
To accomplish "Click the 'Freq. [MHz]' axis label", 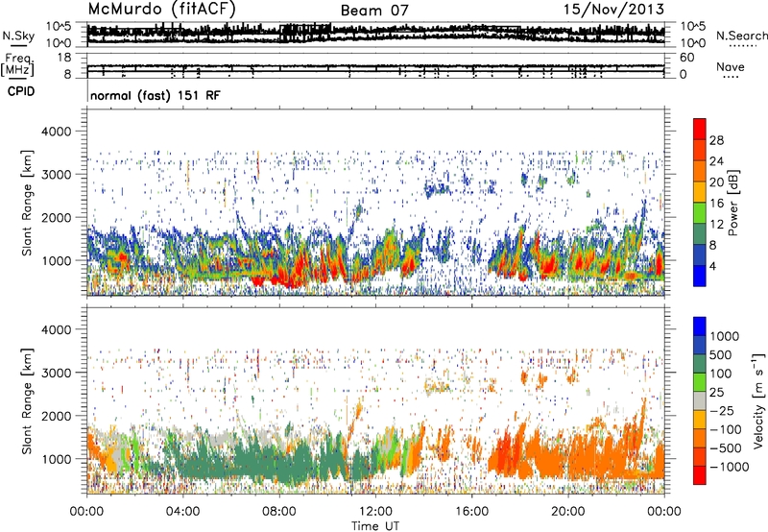I will 17,65.
